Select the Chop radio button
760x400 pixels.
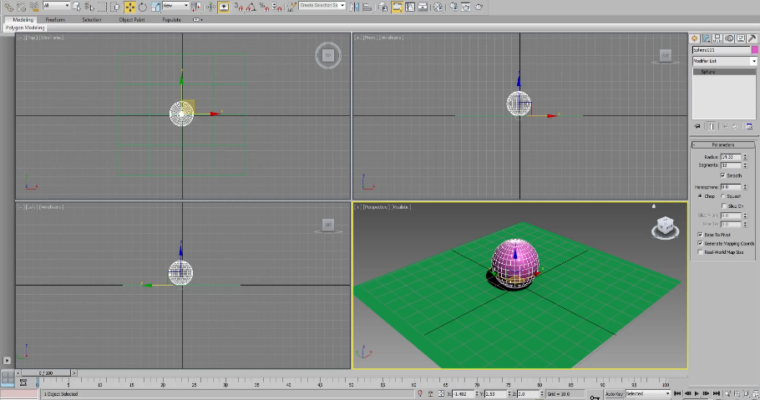[x=700, y=196]
